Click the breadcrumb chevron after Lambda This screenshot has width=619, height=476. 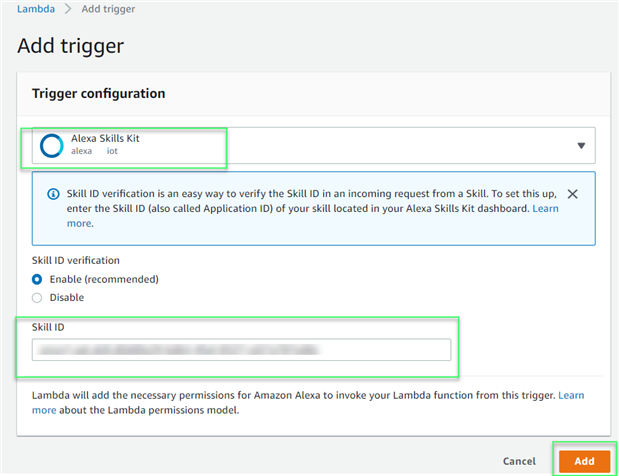(x=70, y=9)
